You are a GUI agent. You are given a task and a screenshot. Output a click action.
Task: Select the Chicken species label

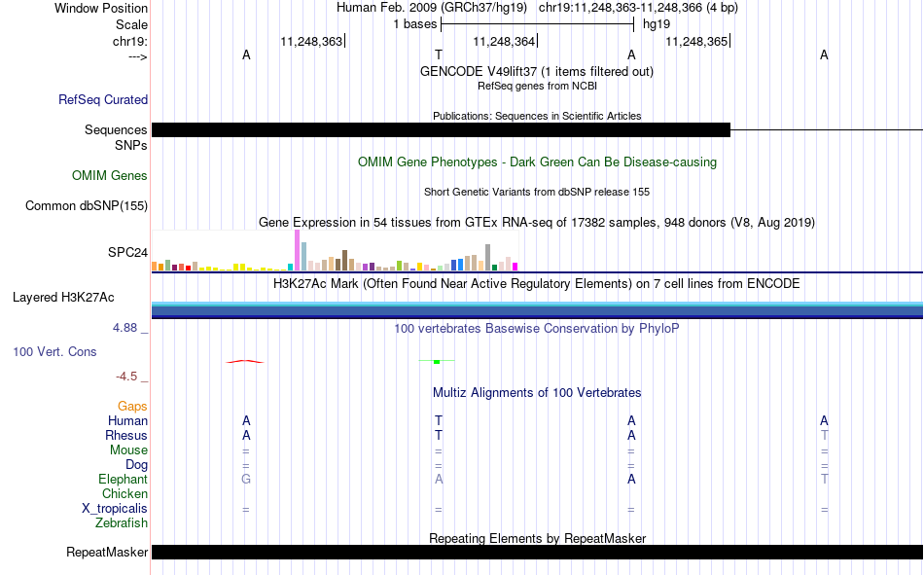click(x=124, y=493)
